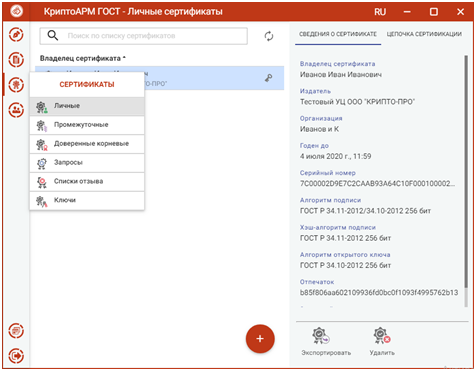Select Личные in certificates menu
476x371 pixels.
[x=87, y=106]
